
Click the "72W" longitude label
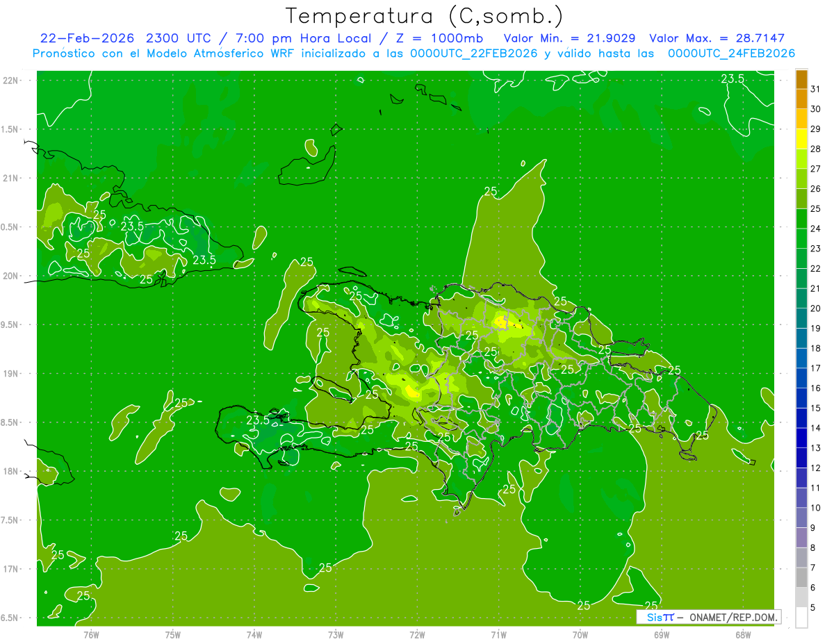[417, 634]
